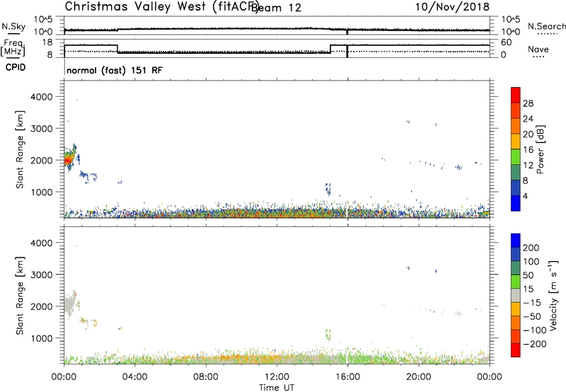Click the "4" tick on Power colorbar

point(526,196)
